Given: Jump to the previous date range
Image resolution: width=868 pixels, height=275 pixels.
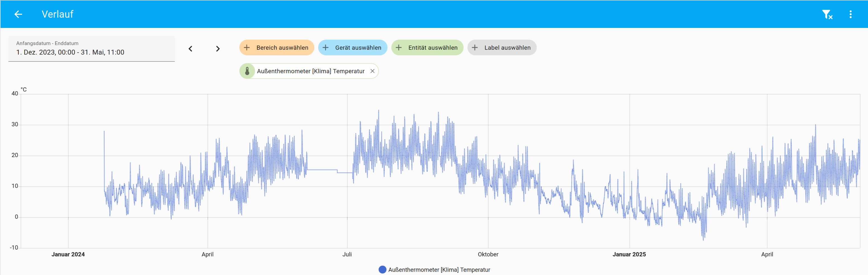Looking at the screenshot, I should pyautogui.click(x=190, y=49).
